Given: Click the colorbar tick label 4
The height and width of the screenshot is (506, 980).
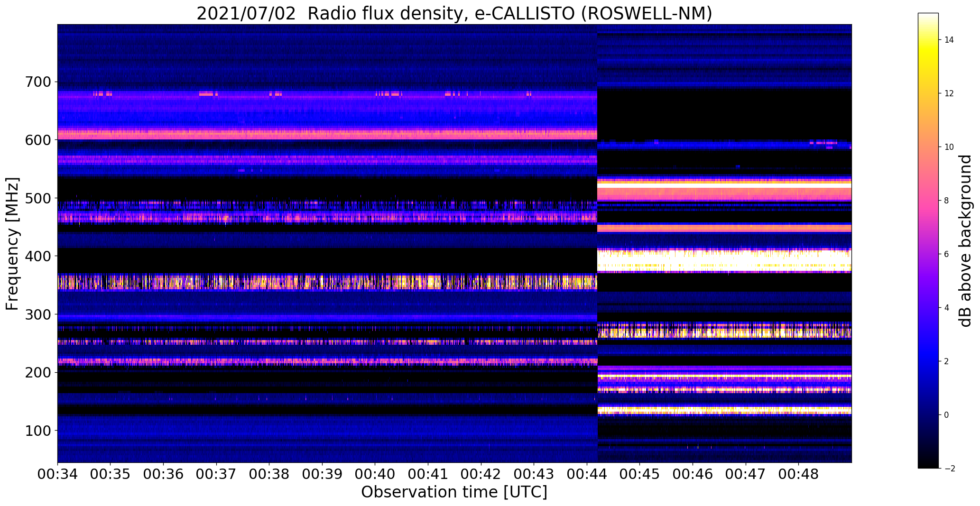Looking at the screenshot, I should click(x=947, y=308).
